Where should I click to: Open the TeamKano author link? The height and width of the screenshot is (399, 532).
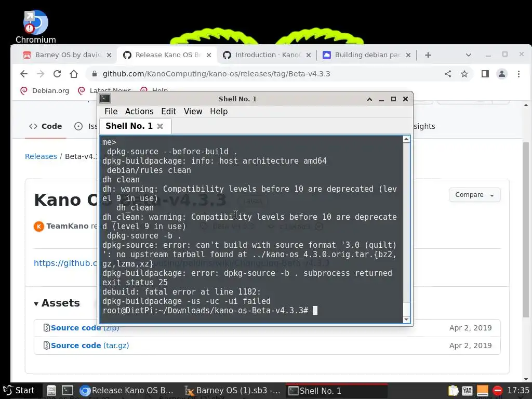coord(67,226)
